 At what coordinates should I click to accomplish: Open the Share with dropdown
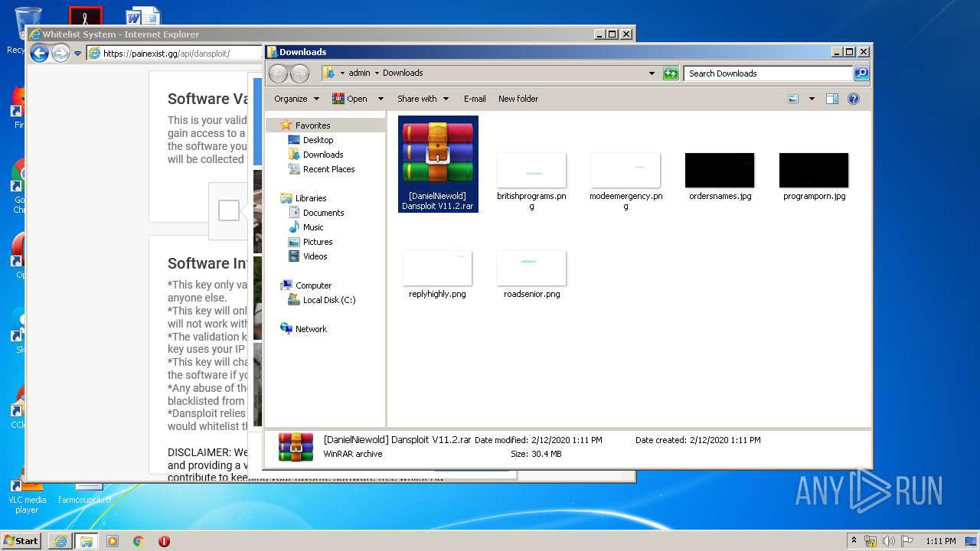422,99
